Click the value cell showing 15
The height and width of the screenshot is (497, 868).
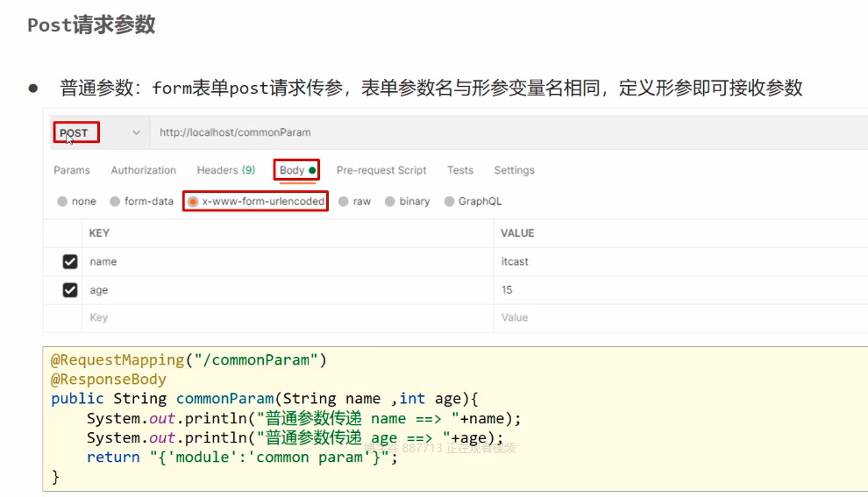click(681, 290)
